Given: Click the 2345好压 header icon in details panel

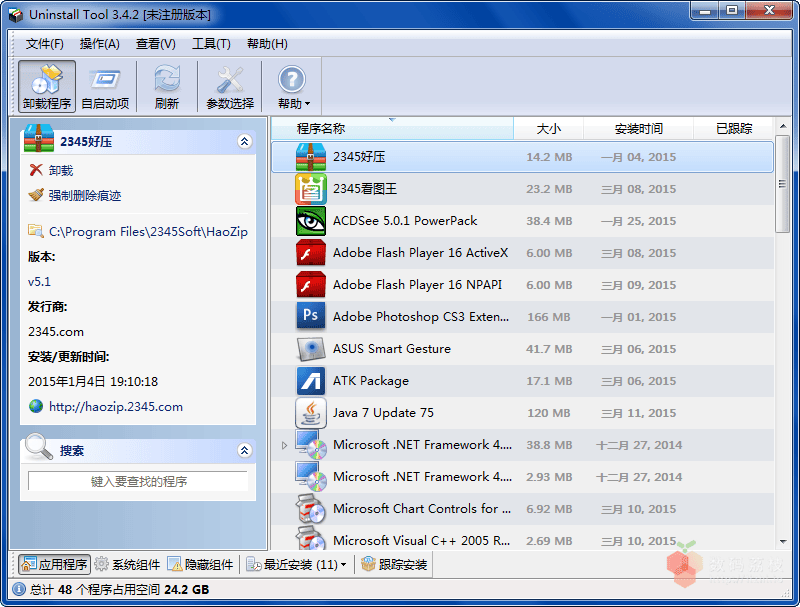Looking at the screenshot, I should click(39, 138).
